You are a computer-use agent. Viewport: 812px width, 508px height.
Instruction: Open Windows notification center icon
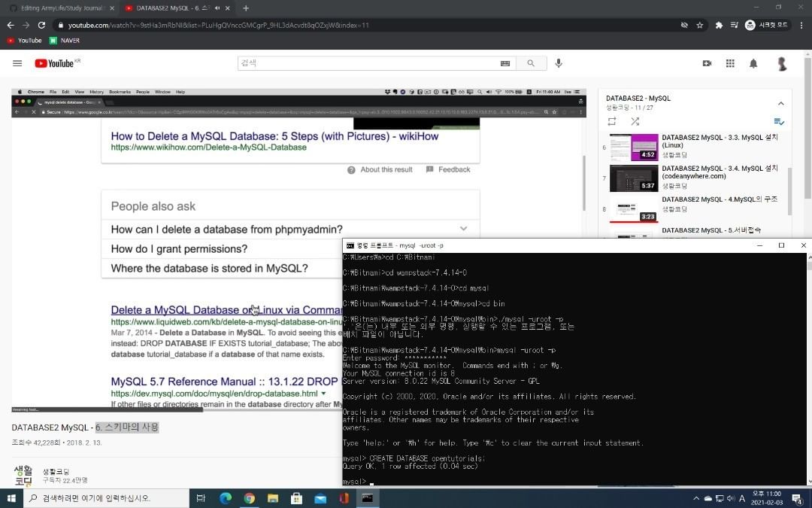[x=798, y=499]
